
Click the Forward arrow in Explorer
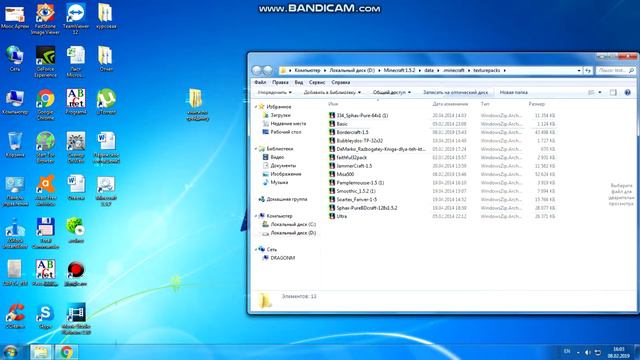click(268, 70)
